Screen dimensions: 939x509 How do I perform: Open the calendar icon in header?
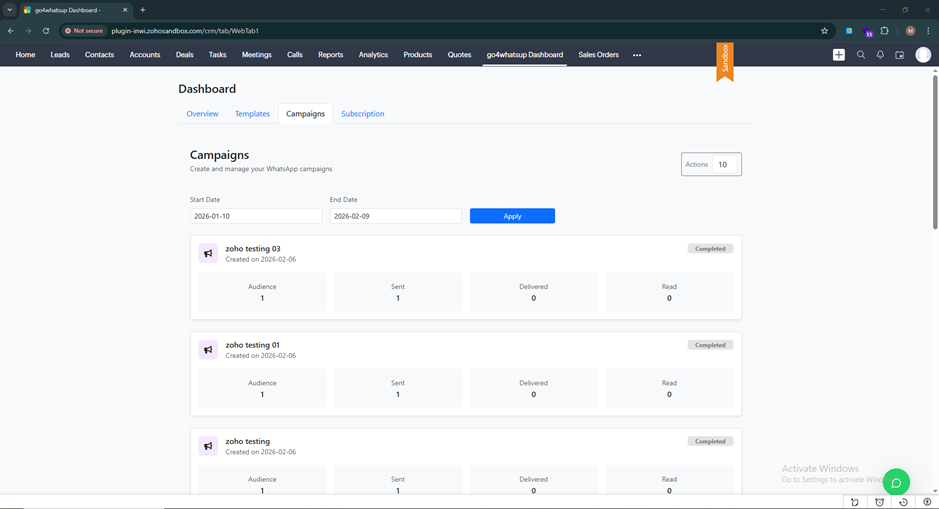900,55
